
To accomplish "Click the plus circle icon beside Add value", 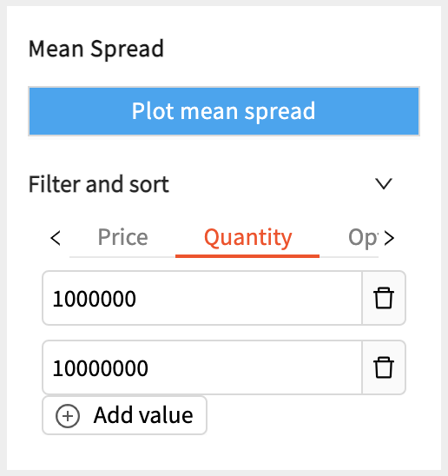I will coord(68,415).
